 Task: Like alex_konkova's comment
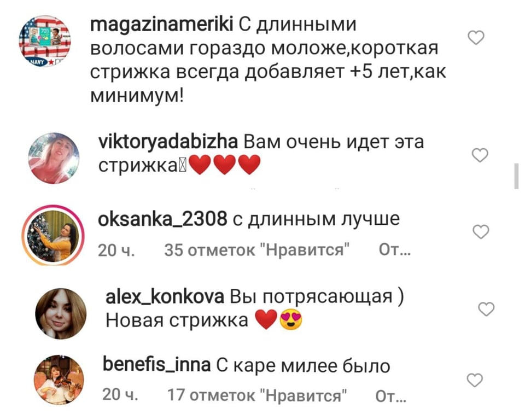point(486,309)
